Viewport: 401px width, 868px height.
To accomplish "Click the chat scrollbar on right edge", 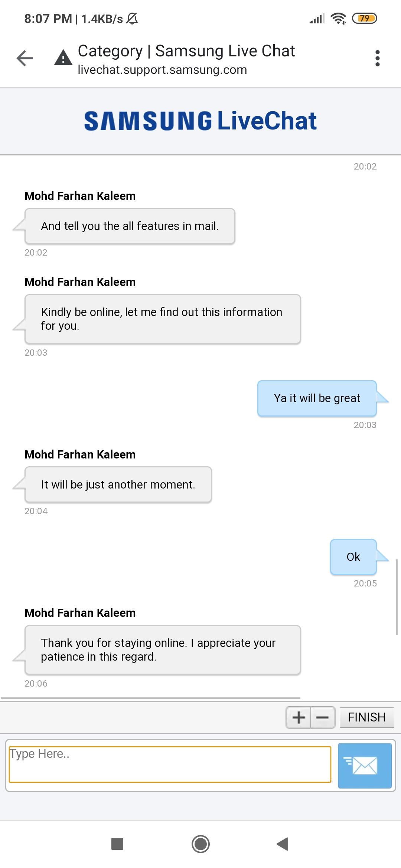I will (x=397, y=597).
